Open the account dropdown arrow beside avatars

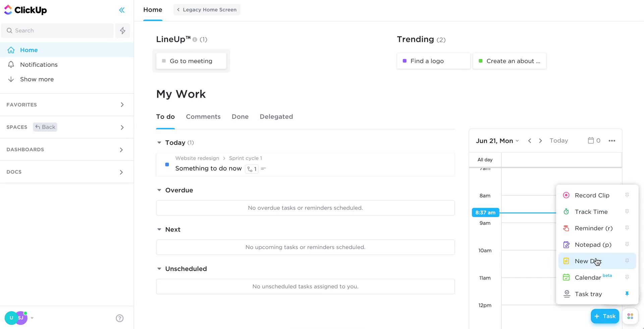click(32, 318)
